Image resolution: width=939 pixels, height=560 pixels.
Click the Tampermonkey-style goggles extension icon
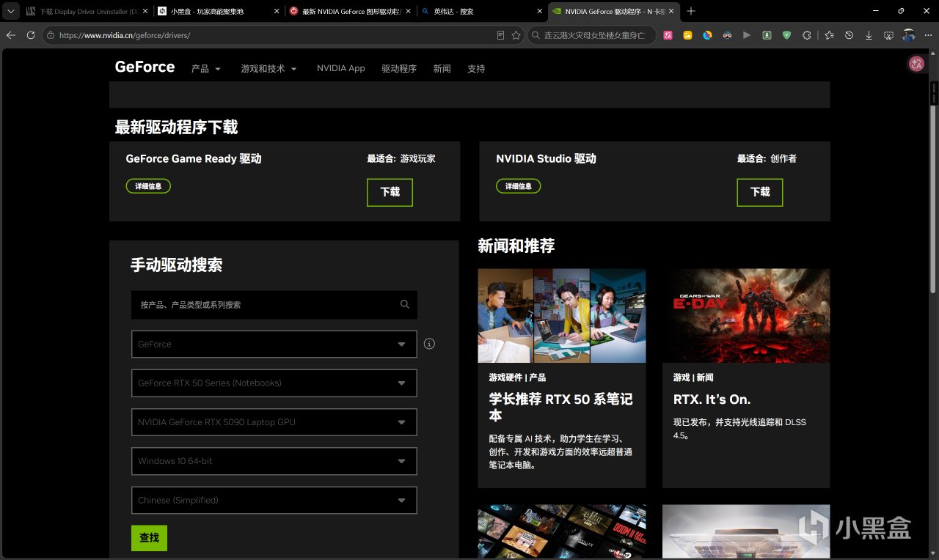[728, 35]
